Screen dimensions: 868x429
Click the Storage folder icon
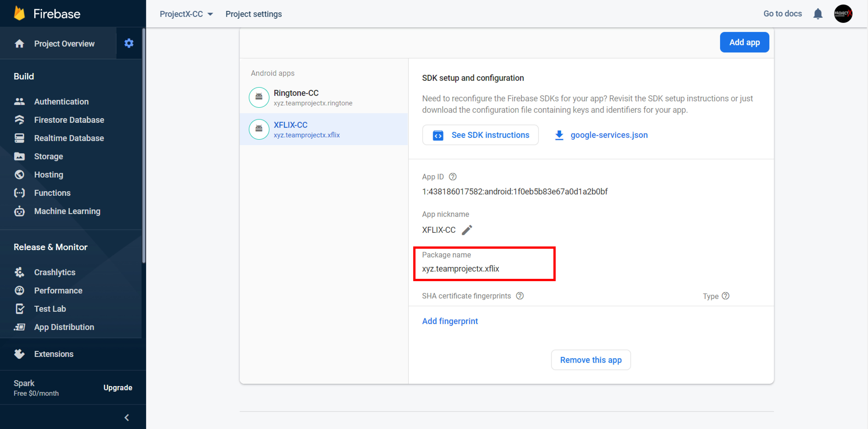(x=19, y=156)
